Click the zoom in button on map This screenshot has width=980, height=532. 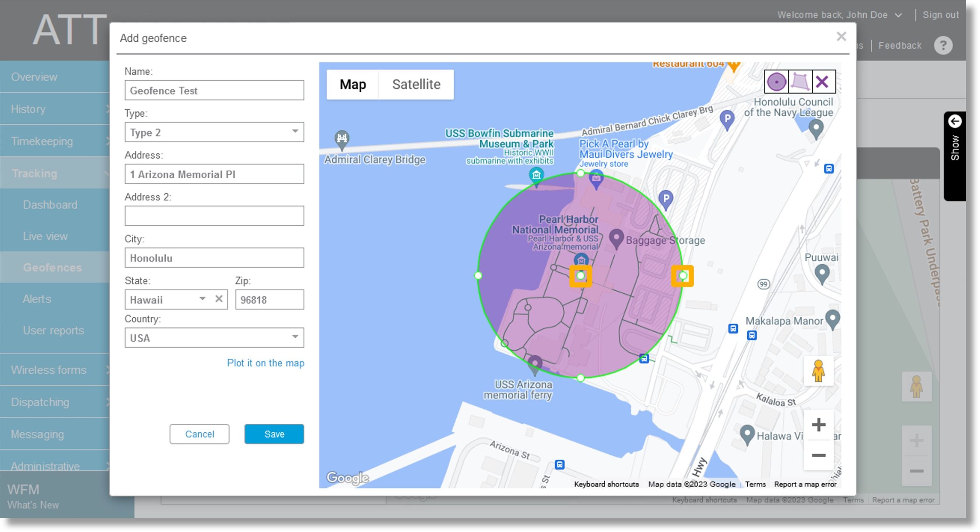coord(819,425)
